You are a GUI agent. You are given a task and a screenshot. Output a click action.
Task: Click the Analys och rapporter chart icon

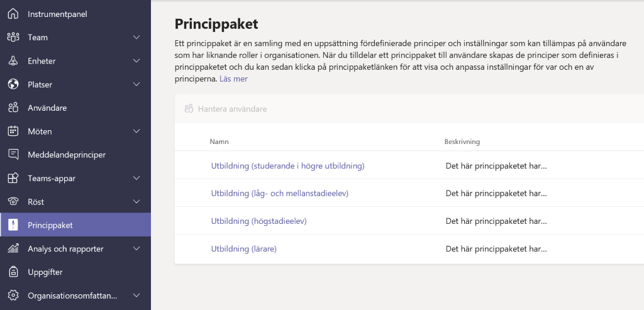13,248
